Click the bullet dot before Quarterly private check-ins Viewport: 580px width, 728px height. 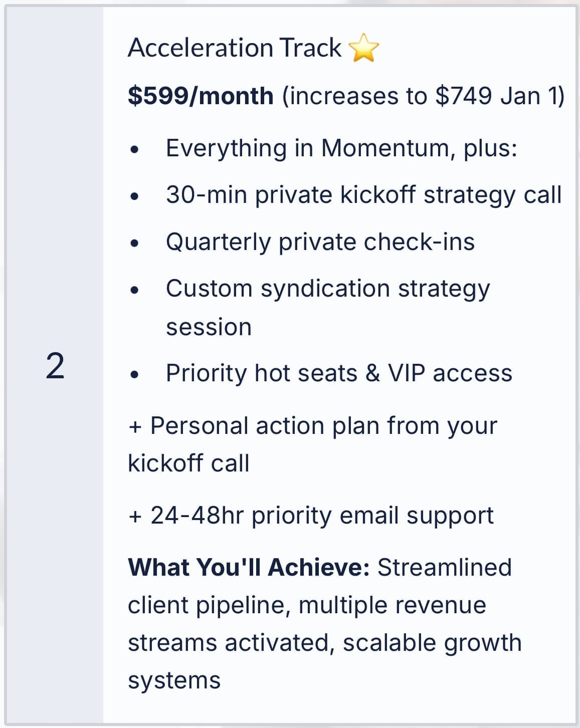point(134,244)
